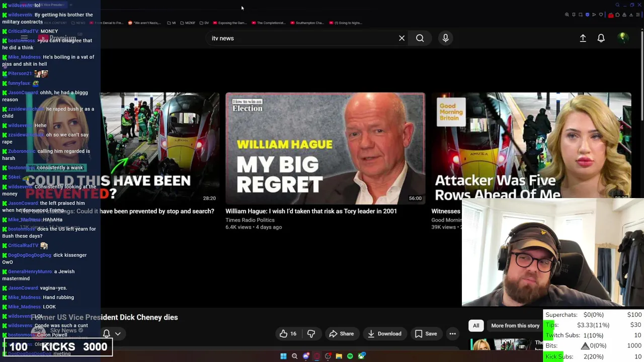Open the 'DV' bookmarks folder
This screenshot has width=644, height=362.
(204, 23)
